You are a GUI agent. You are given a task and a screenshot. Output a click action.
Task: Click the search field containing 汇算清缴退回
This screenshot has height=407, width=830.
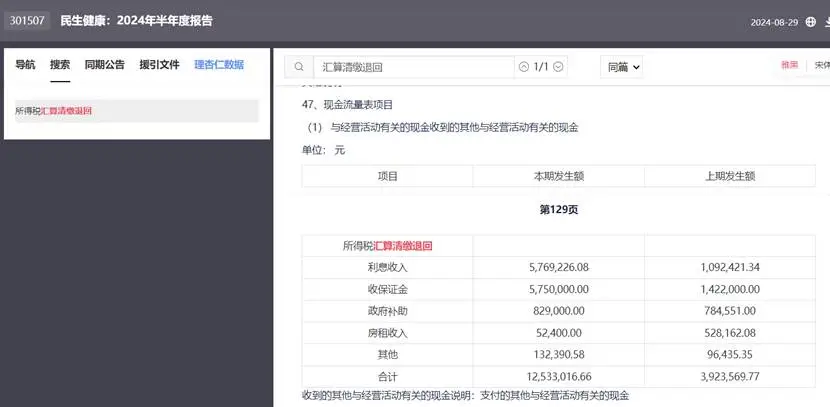[x=414, y=67]
